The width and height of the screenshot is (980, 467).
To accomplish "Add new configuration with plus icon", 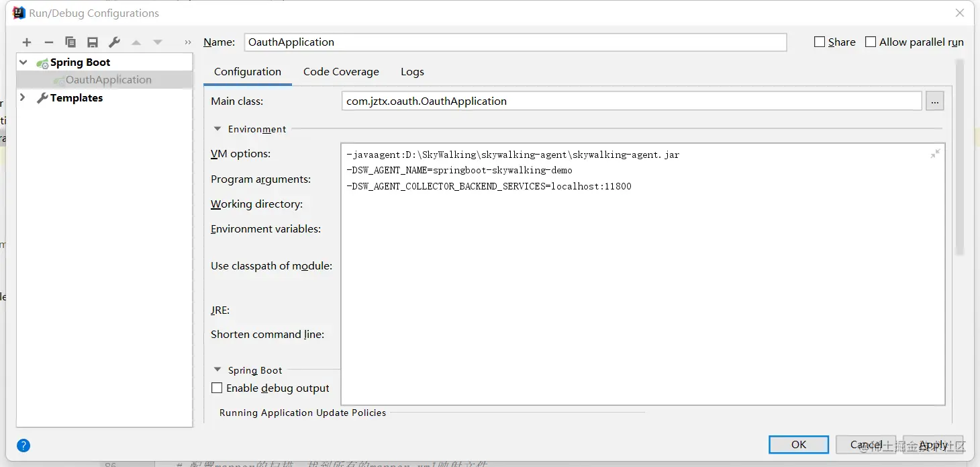I will click(x=27, y=42).
